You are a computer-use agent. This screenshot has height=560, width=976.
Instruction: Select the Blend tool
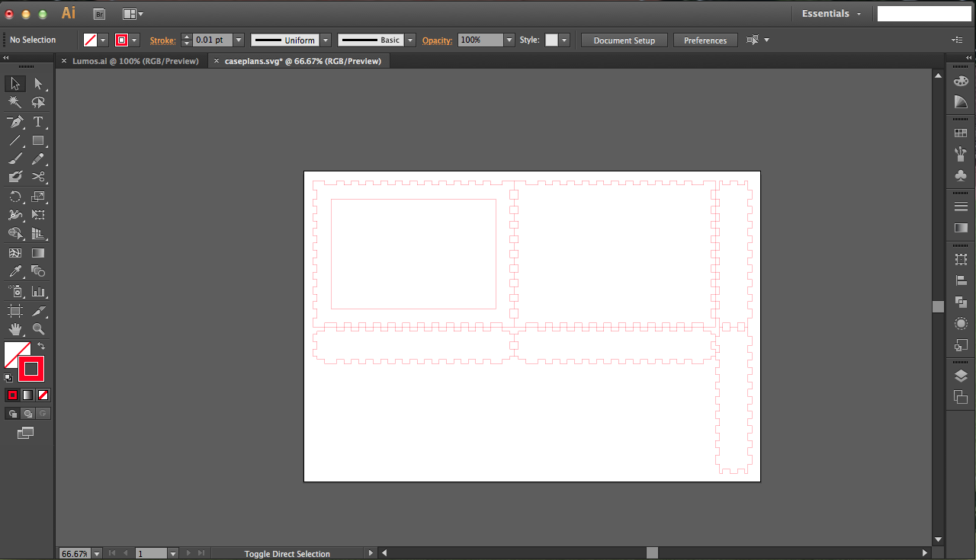point(38,271)
